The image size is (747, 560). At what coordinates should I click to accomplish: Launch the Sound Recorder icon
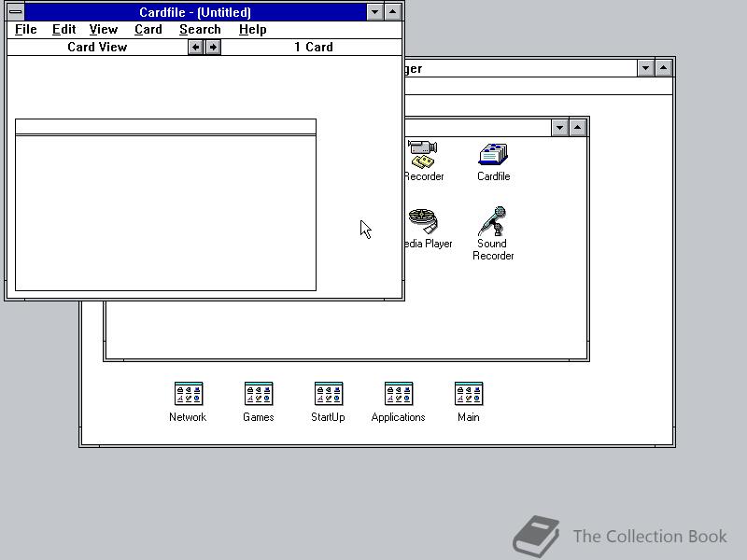pyautogui.click(x=493, y=221)
